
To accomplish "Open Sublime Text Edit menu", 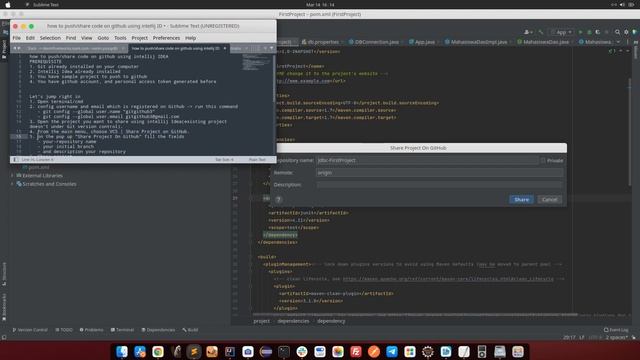I will coord(30,38).
